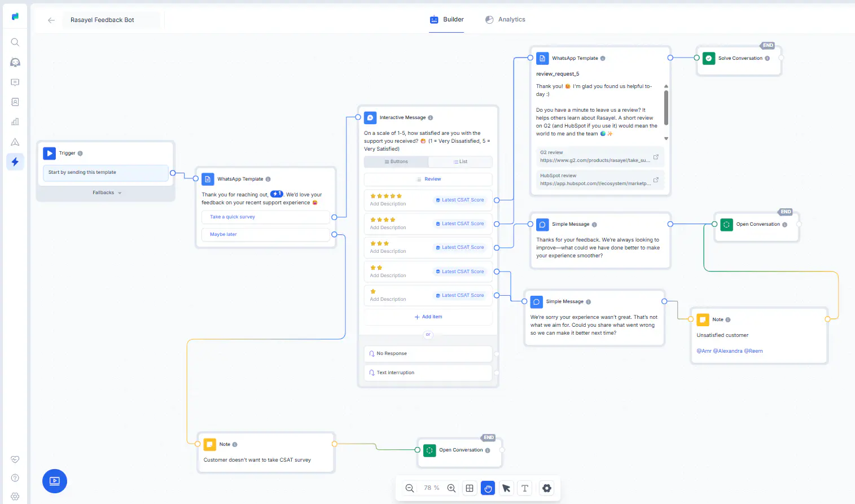Select the Buttons tab in Interactive Message
The height and width of the screenshot is (504, 855).
point(396,161)
